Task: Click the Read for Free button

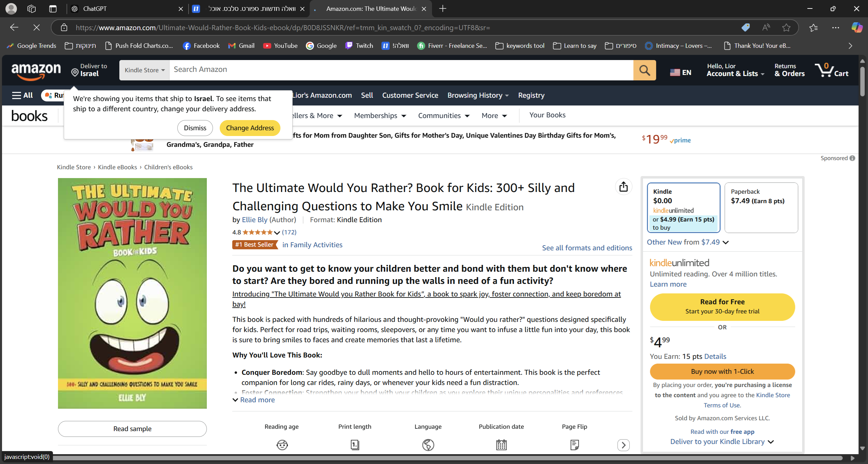Action: tap(722, 307)
